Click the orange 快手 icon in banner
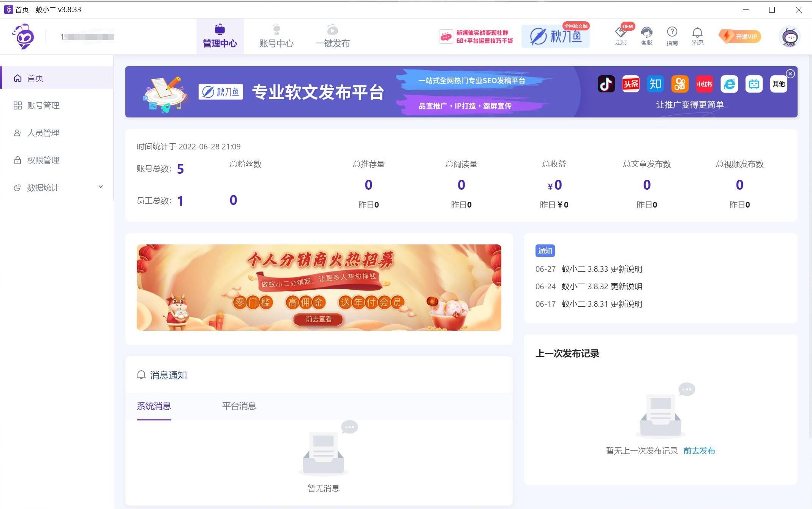 pos(680,84)
